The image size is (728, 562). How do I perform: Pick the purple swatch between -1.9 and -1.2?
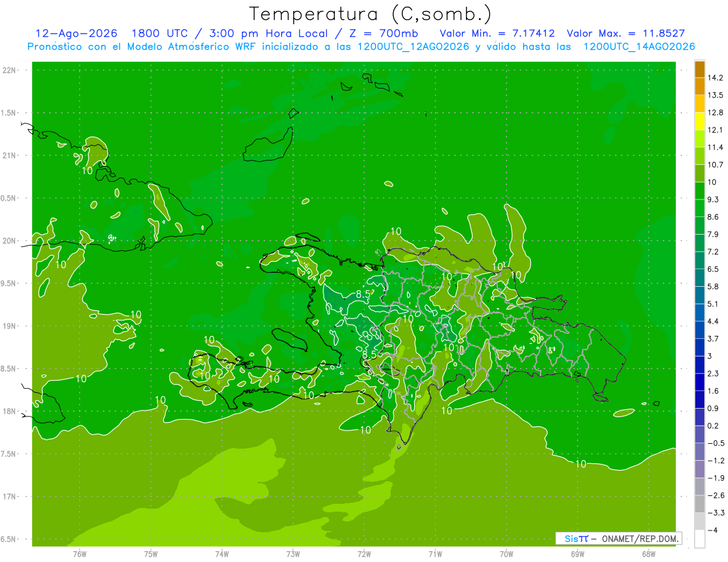(699, 469)
